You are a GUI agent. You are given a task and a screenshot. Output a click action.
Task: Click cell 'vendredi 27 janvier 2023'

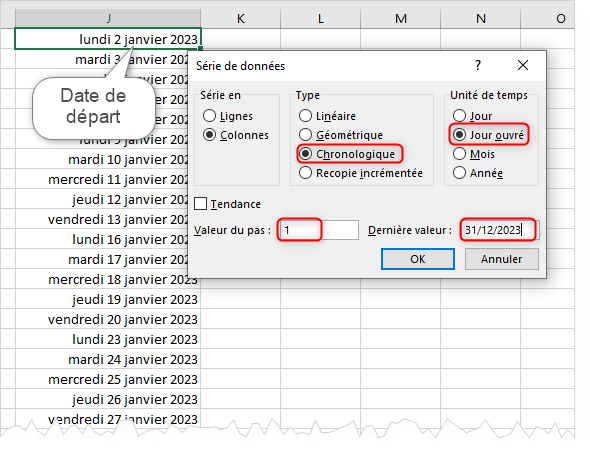(x=108, y=419)
